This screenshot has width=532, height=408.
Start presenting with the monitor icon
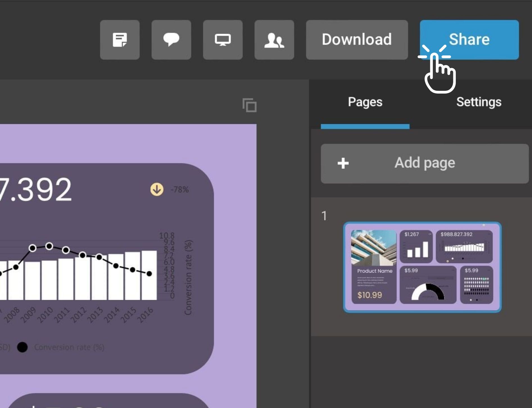click(223, 39)
